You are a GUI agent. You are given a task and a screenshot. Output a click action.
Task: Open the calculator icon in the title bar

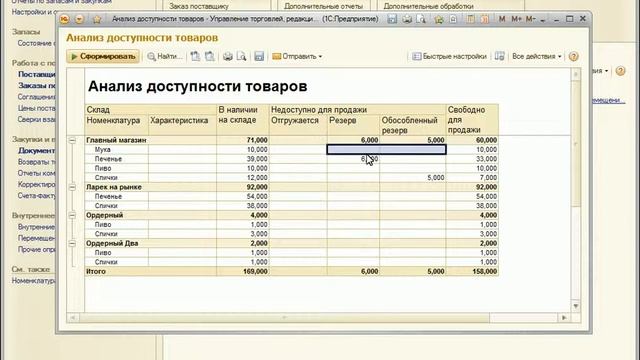471,19
